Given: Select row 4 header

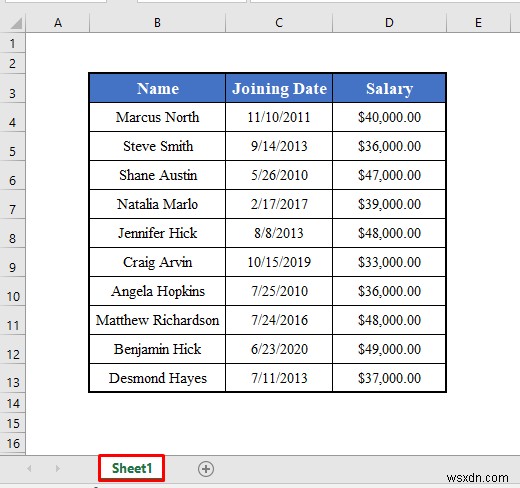Looking at the screenshot, I should tap(13, 118).
